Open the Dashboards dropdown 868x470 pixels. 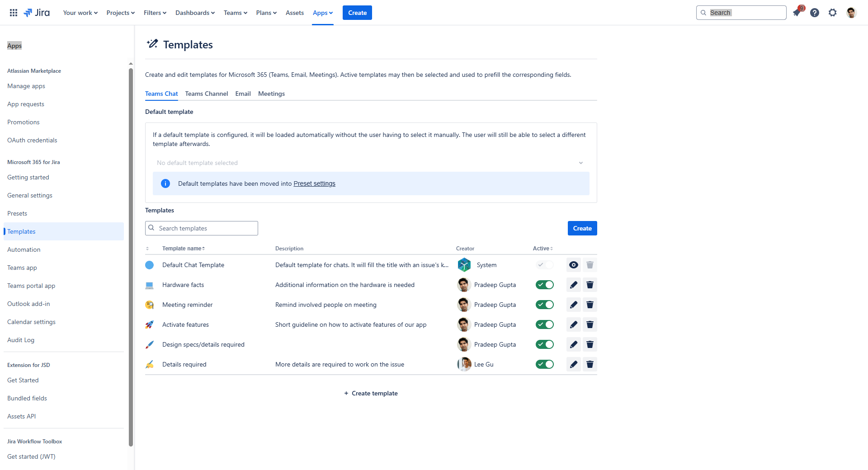pos(195,13)
